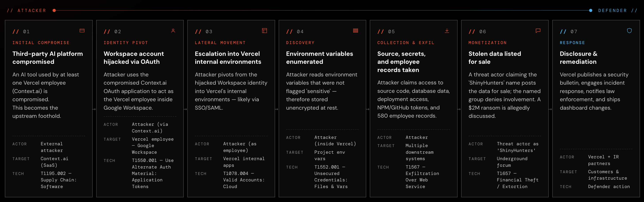Click paragraph starting 'Attacker claims access to'
The image size is (644, 202).
point(414,99)
